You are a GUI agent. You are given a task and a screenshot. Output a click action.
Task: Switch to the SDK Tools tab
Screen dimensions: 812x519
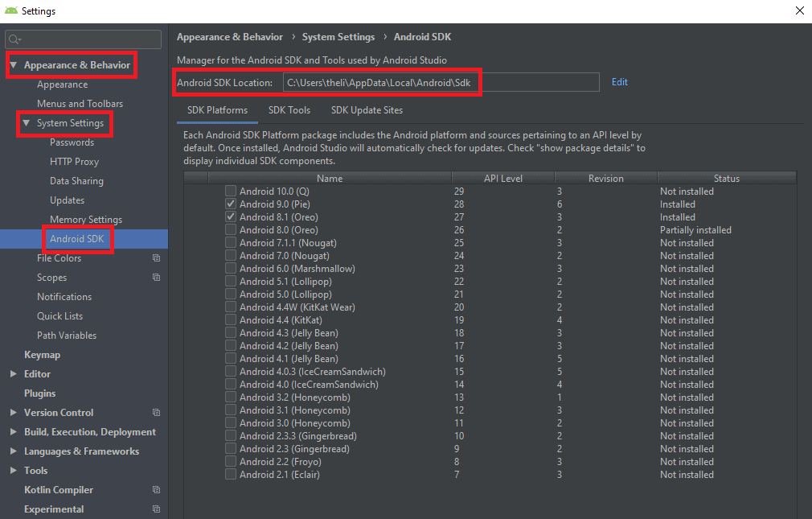click(x=289, y=110)
